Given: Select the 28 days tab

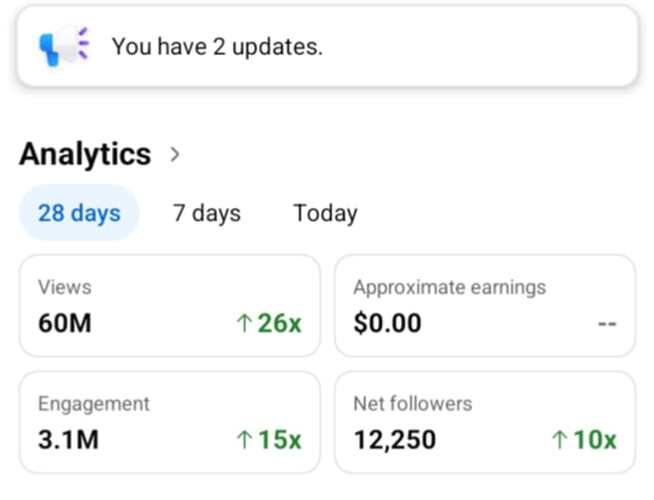Looking at the screenshot, I should [x=79, y=213].
